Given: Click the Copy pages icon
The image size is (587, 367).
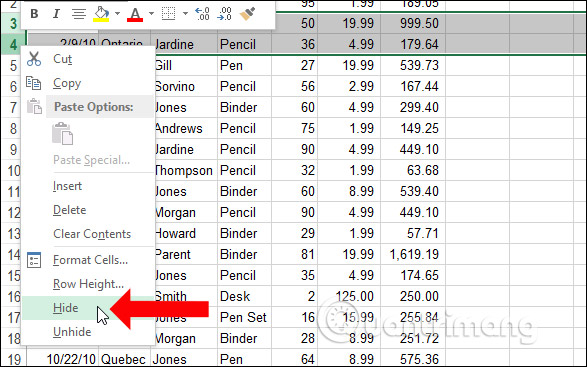Looking at the screenshot, I should 33,83.
